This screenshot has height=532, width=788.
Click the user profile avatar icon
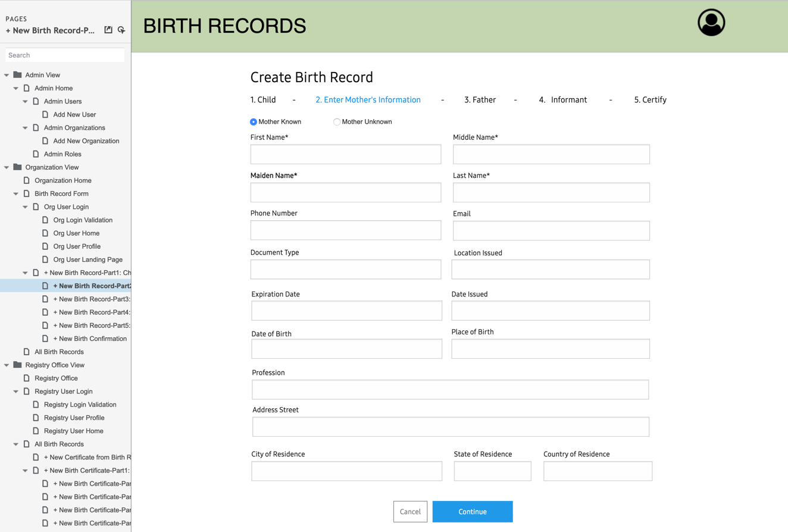[711, 23]
